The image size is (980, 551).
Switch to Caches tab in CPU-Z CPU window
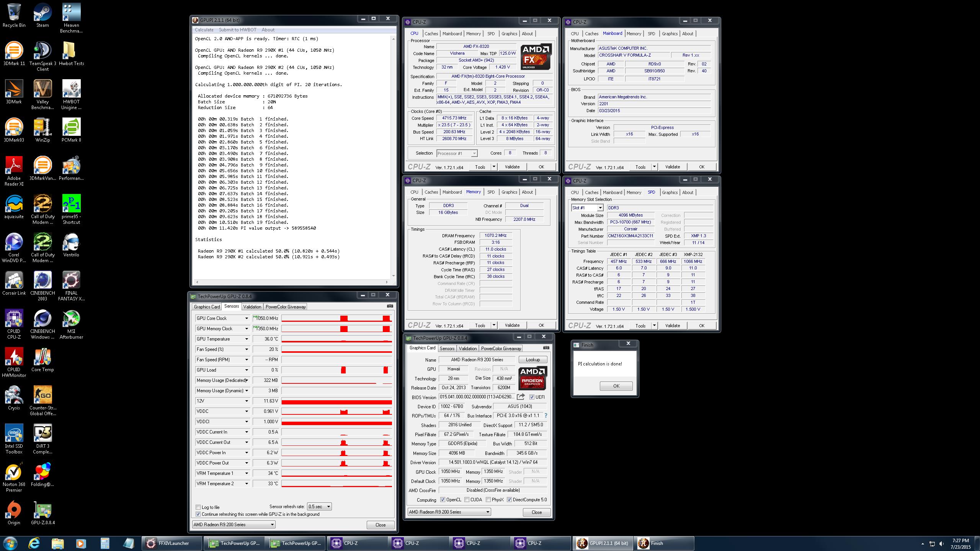click(x=431, y=34)
